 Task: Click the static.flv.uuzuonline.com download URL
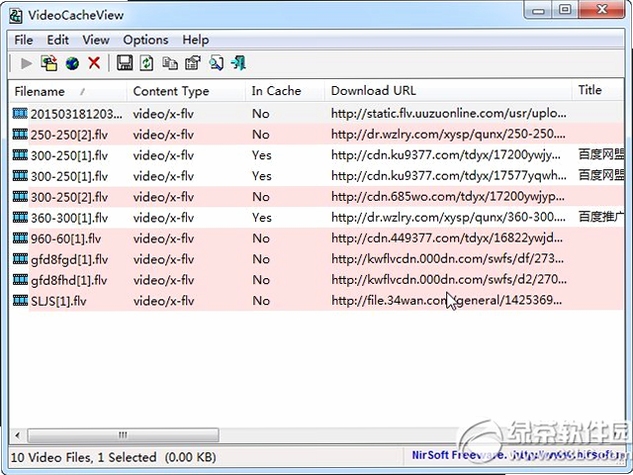[x=449, y=114]
